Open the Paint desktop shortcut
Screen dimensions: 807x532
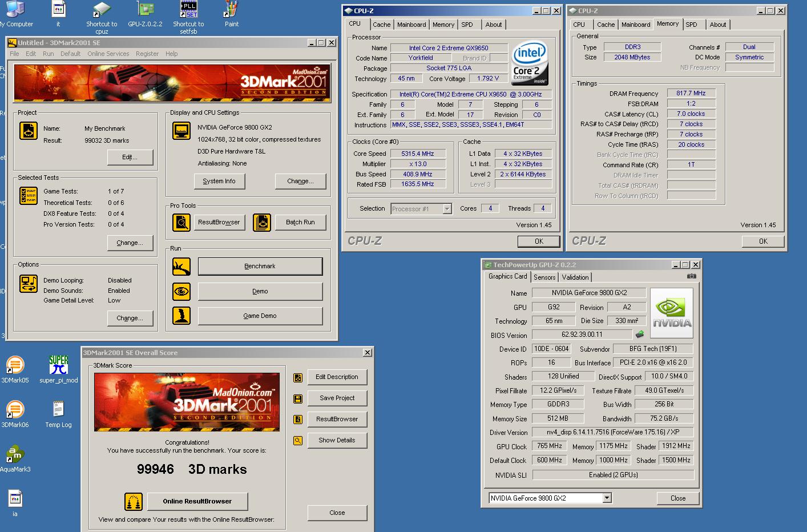pyautogui.click(x=231, y=14)
